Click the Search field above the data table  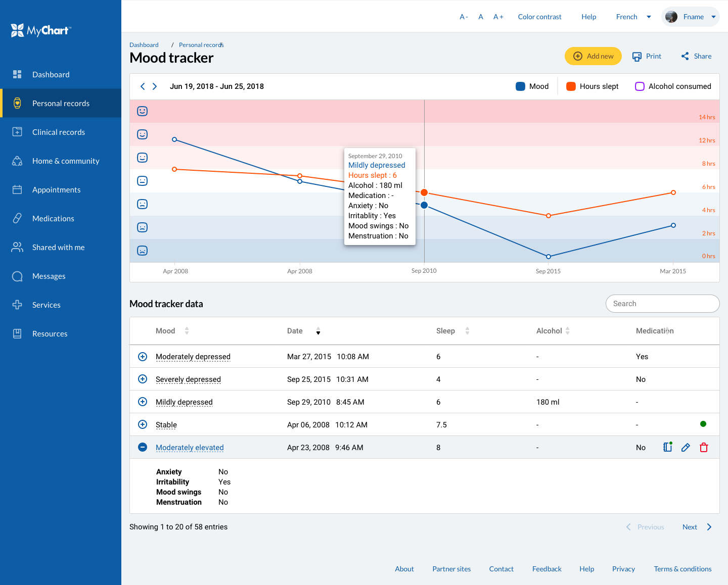(662, 304)
